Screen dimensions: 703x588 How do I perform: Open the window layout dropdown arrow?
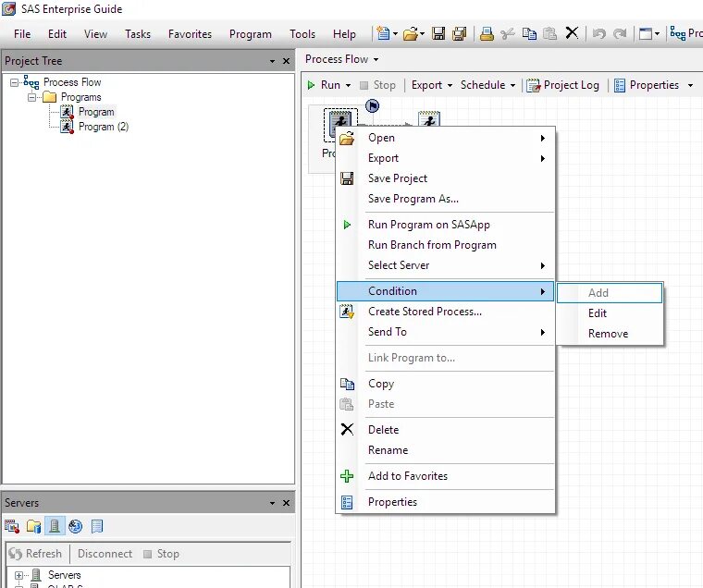657,34
